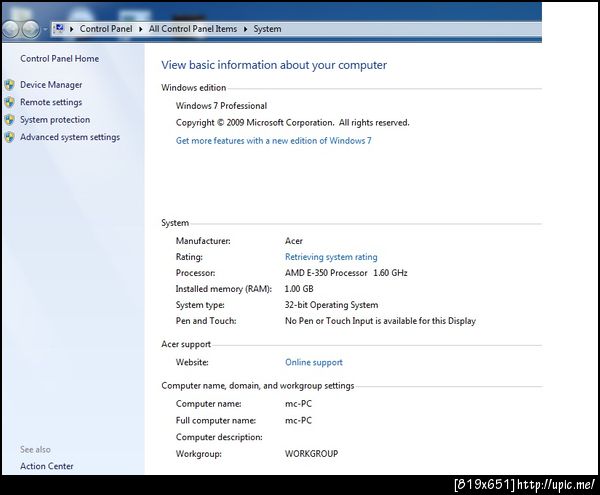The image size is (600, 495).
Task: Click the shield icon beside System protection
Action: pos(10,120)
